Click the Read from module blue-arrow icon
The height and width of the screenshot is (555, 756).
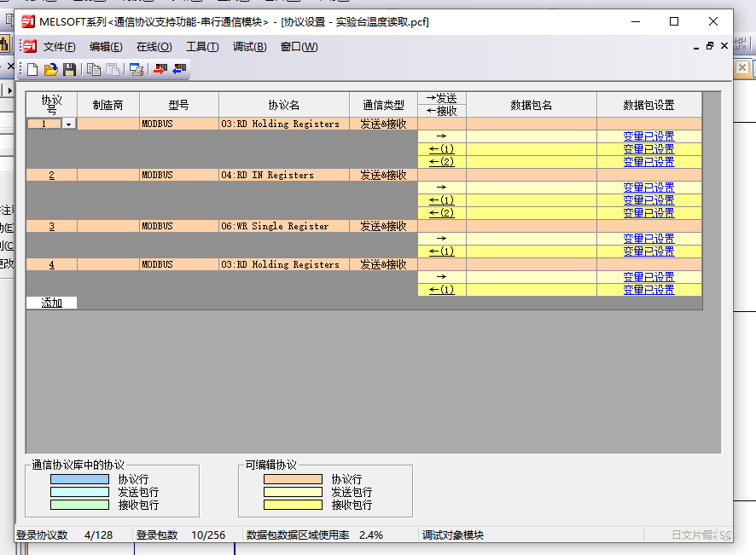pyautogui.click(x=178, y=70)
